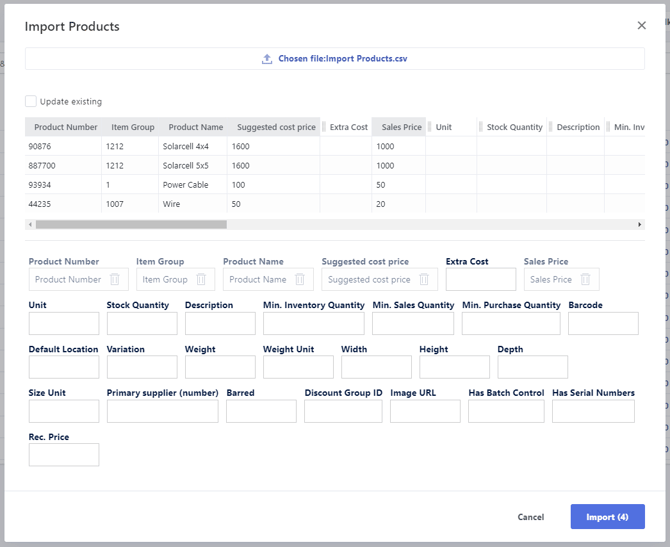This screenshot has width=670, height=547.
Task: Close the Import Products dialog
Action: pos(641,26)
